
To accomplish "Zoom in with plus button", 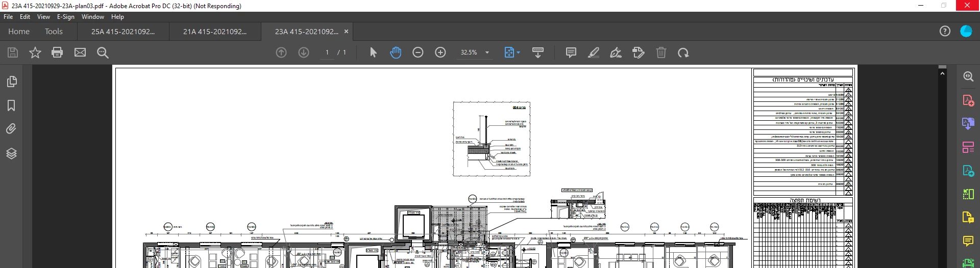I will (x=440, y=52).
